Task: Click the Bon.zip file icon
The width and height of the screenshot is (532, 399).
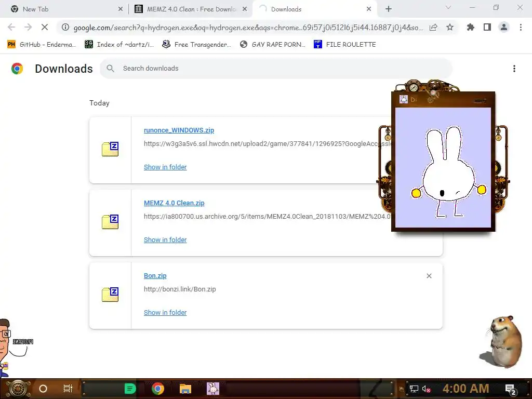Action: click(110, 295)
